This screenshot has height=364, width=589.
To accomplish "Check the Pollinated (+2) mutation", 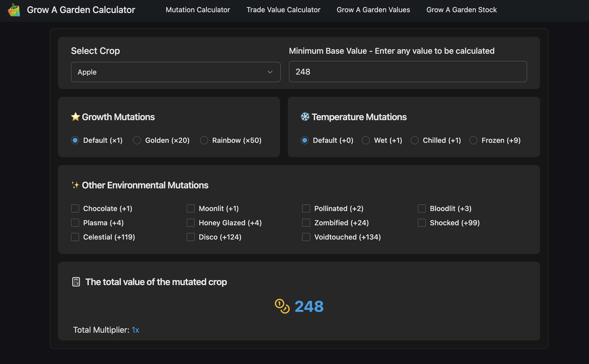I will click(x=306, y=208).
